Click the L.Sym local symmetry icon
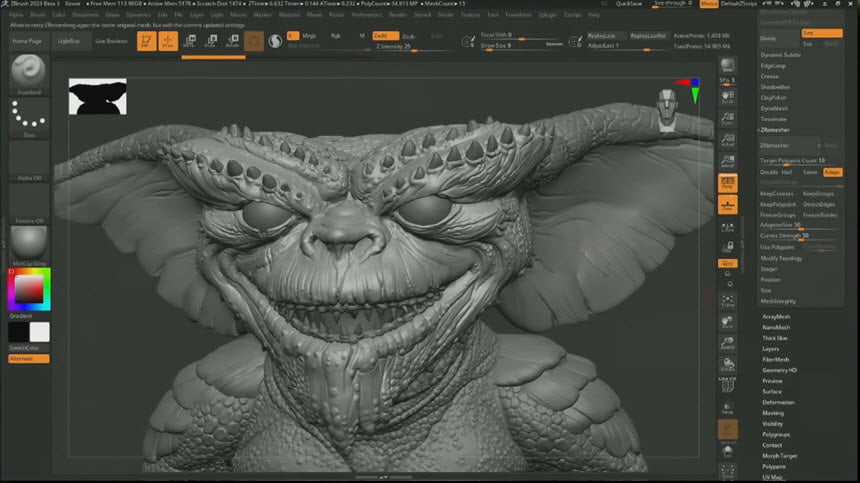Screen dimensions: 860x483 727,227
